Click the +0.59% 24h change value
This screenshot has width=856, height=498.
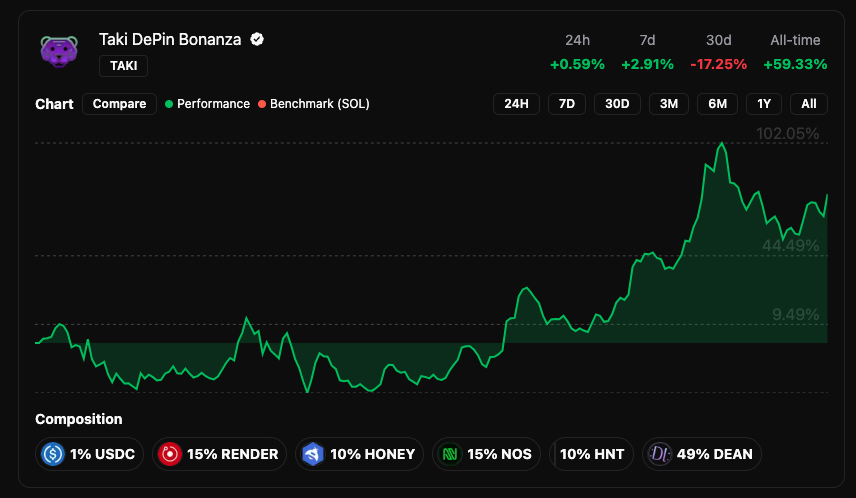coord(577,64)
